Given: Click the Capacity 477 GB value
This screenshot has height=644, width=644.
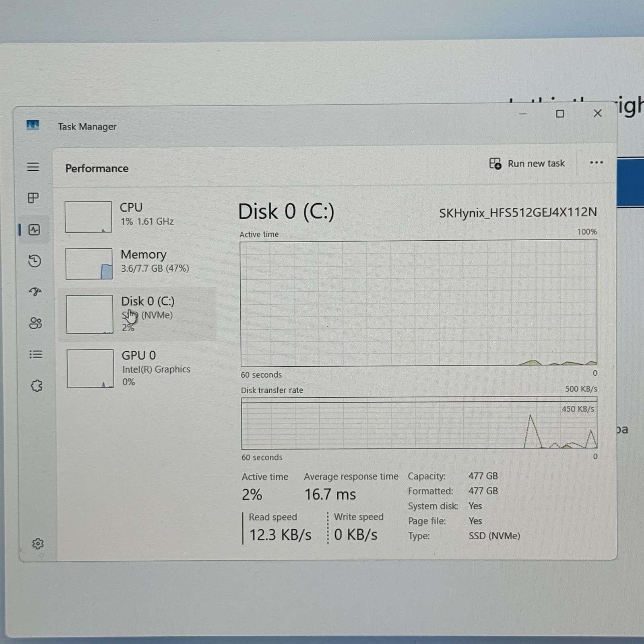Looking at the screenshot, I should click(x=483, y=476).
